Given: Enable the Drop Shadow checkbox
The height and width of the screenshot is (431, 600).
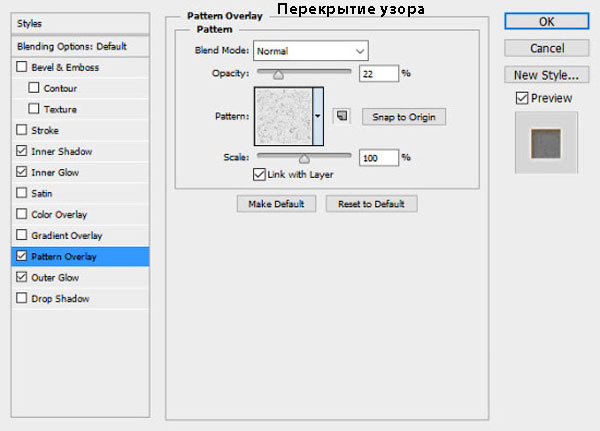Looking at the screenshot, I should pyautogui.click(x=21, y=298).
